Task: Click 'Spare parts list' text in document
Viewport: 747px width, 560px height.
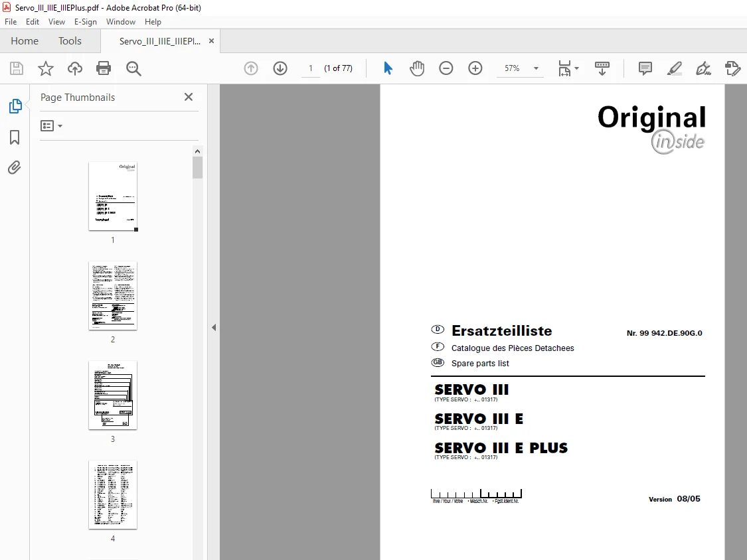Action: coord(480,364)
